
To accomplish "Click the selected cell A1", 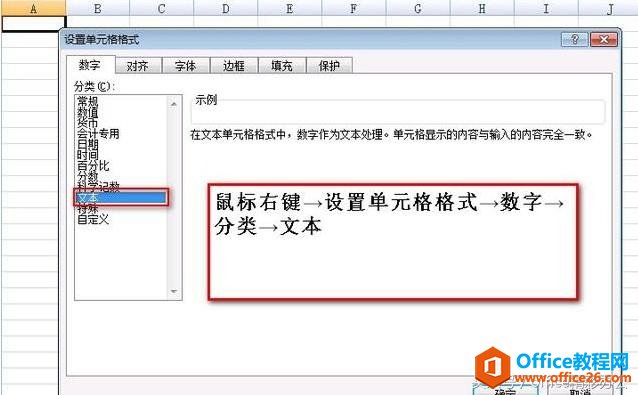I will click(x=33, y=24).
